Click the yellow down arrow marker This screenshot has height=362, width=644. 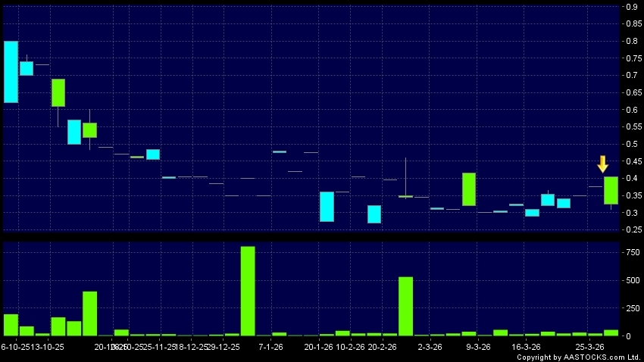[x=603, y=164]
